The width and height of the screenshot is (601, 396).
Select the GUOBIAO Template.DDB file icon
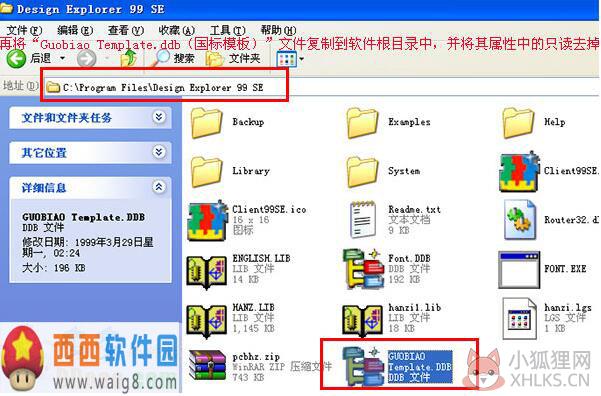point(363,366)
